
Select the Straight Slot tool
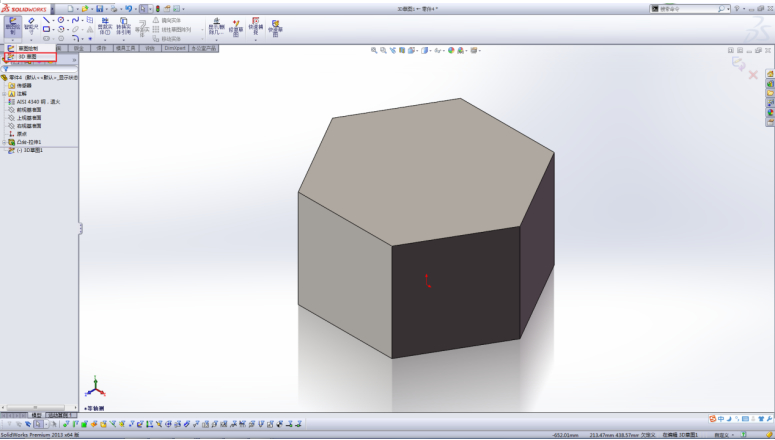point(46,38)
